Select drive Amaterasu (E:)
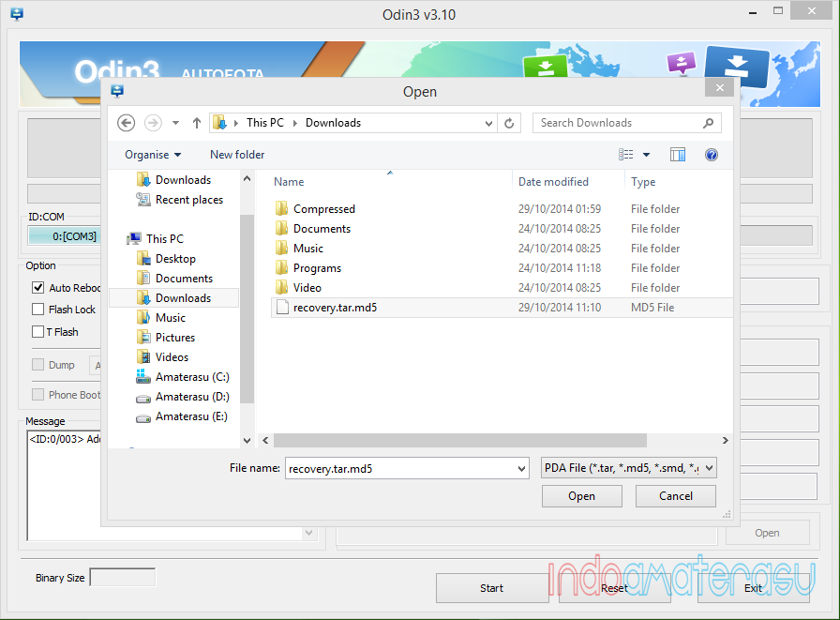 [x=182, y=416]
